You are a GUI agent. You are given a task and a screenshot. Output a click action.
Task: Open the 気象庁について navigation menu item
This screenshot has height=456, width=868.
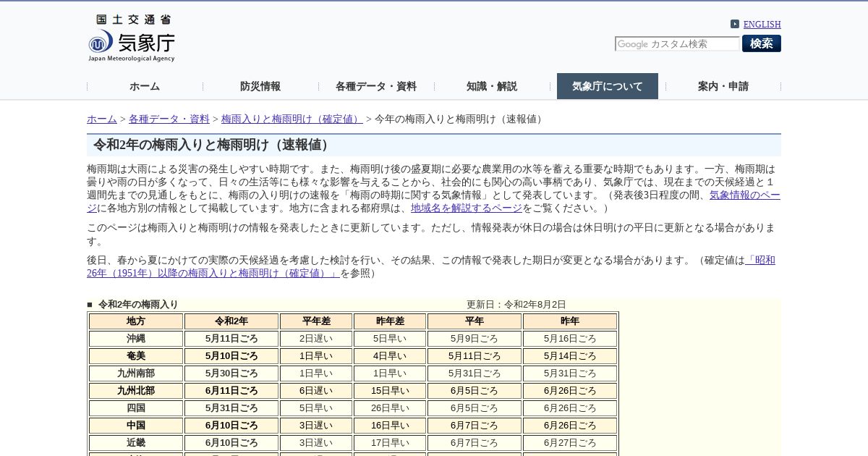608,86
